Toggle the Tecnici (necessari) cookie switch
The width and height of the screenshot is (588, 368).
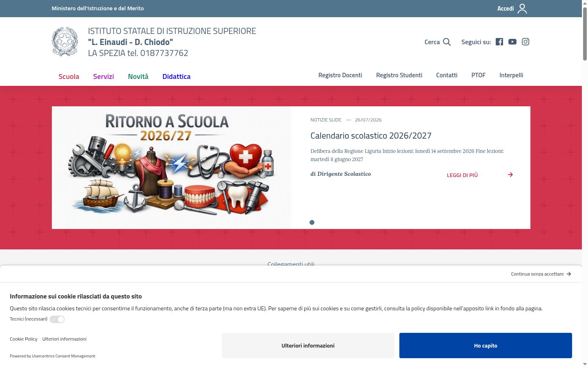(57, 319)
